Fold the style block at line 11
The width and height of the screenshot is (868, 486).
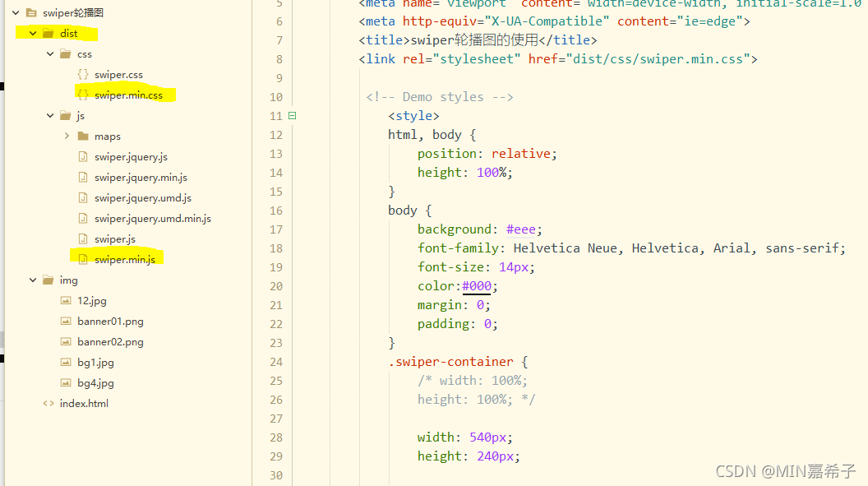[x=293, y=116]
